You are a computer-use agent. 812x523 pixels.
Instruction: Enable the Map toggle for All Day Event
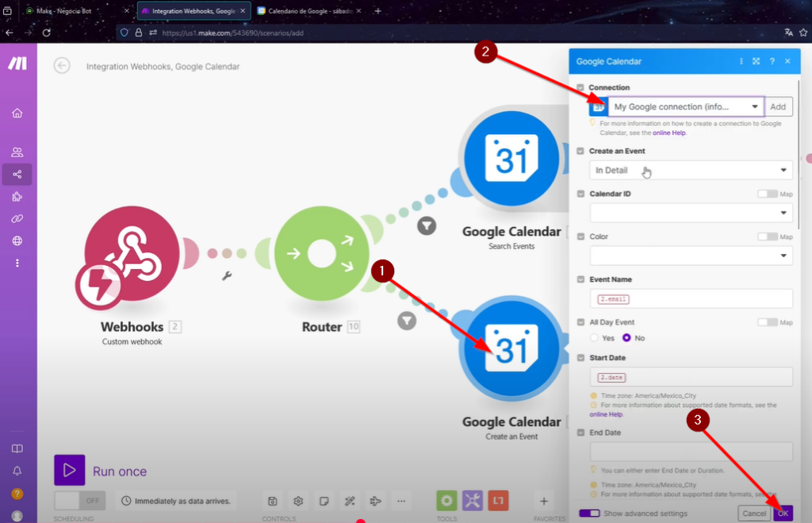[x=768, y=322]
